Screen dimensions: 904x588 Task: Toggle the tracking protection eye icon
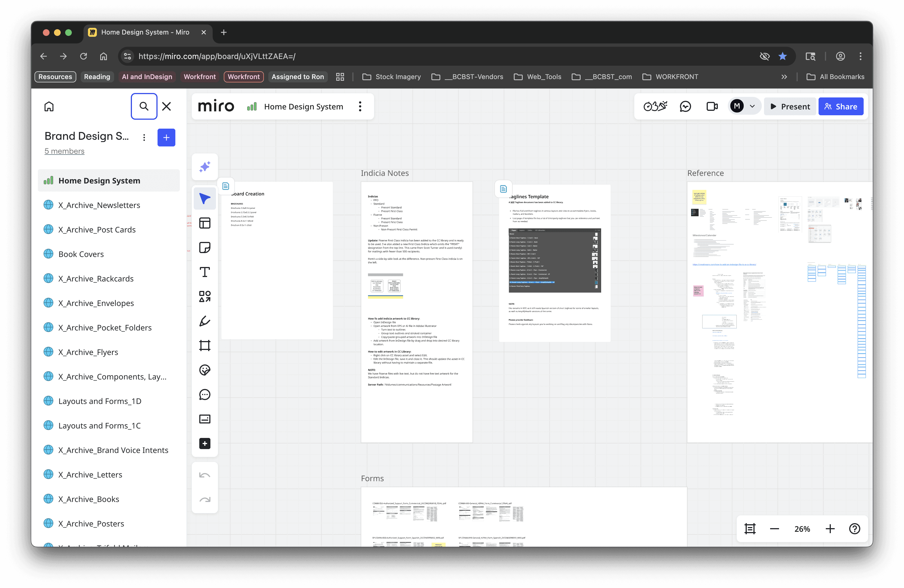[764, 56]
